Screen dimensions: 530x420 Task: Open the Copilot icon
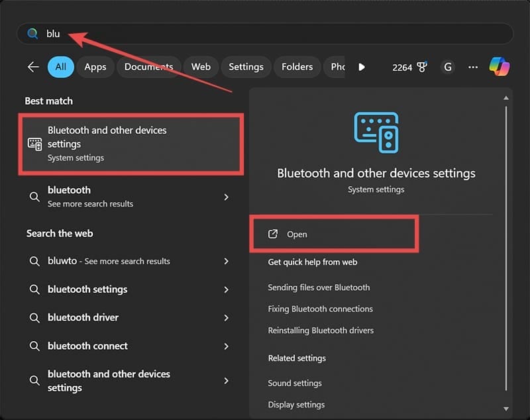[499, 67]
